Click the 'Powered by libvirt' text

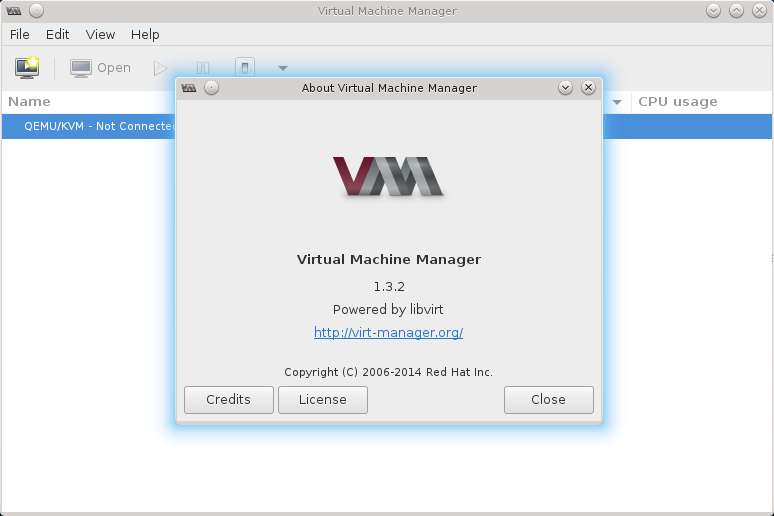coord(388,310)
